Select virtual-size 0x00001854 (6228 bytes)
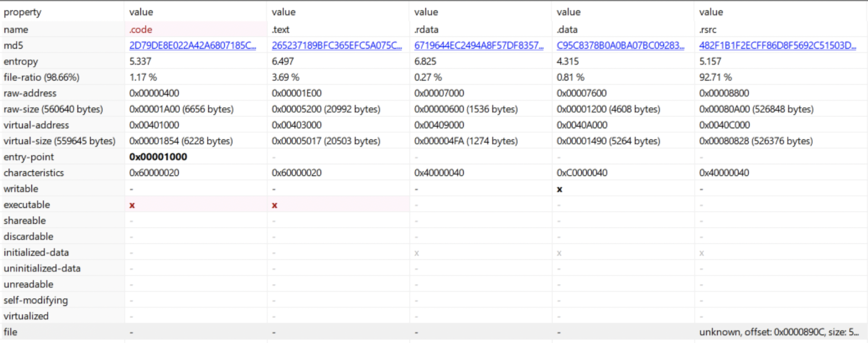The width and height of the screenshot is (868, 343). coord(181,141)
